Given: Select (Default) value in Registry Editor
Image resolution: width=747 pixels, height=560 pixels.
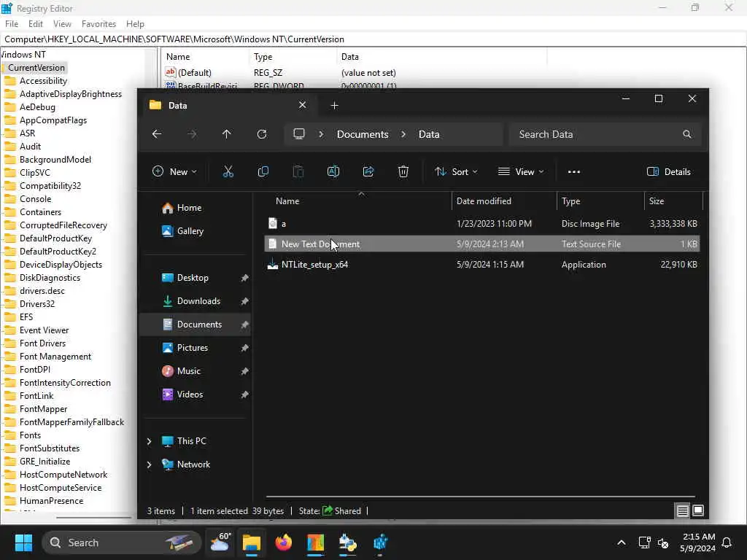Looking at the screenshot, I should 194,73.
